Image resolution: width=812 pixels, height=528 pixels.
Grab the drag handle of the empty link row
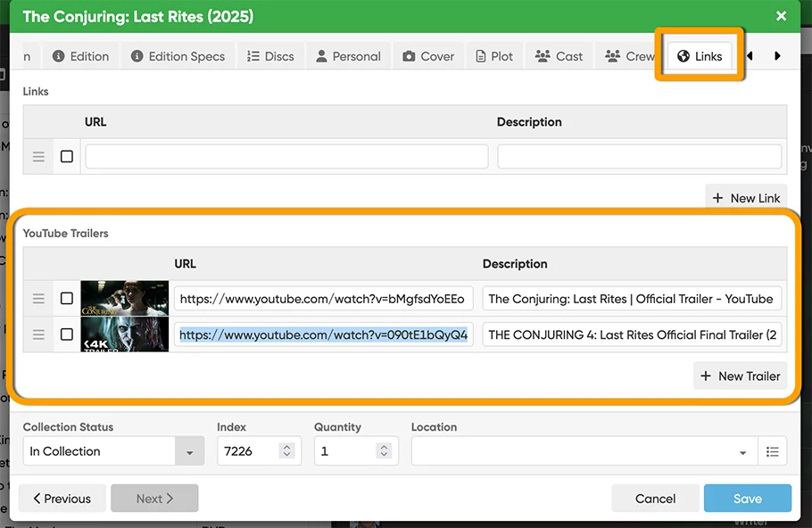(38, 156)
